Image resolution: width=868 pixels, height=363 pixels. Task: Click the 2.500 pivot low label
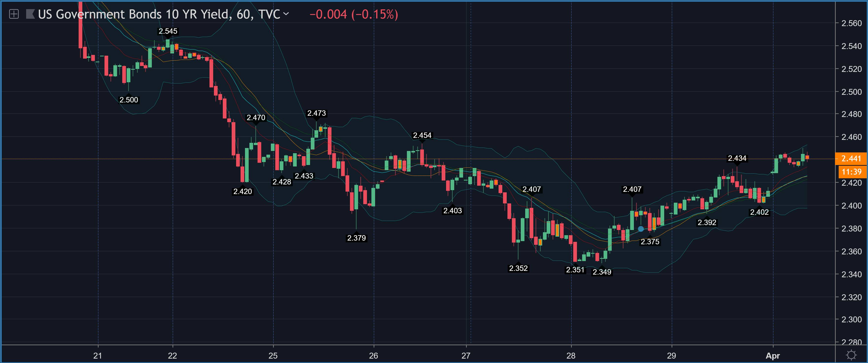[x=129, y=100]
